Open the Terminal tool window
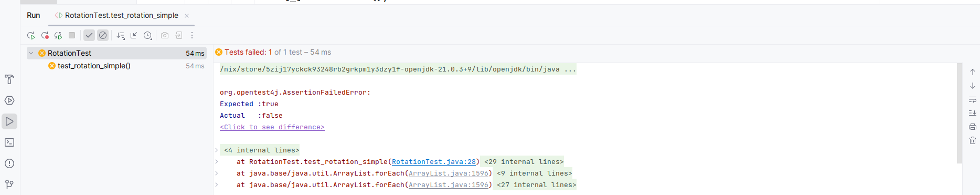Image resolution: width=980 pixels, height=195 pixels. pos(9,142)
